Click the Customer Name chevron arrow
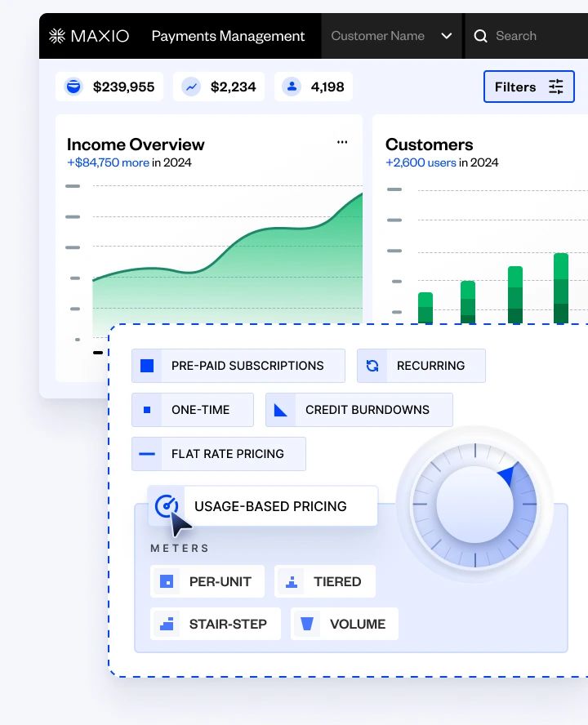The height and width of the screenshot is (725, 588). tap(447, 36)
